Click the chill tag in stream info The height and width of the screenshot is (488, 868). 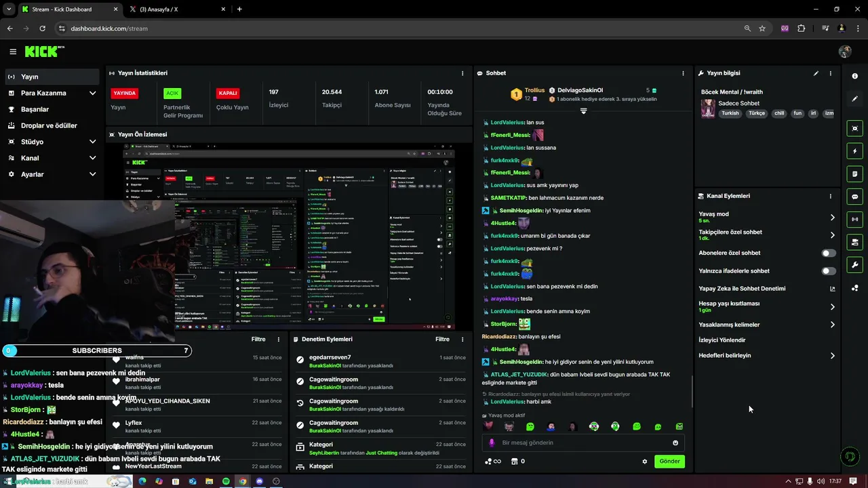point(779,114)
